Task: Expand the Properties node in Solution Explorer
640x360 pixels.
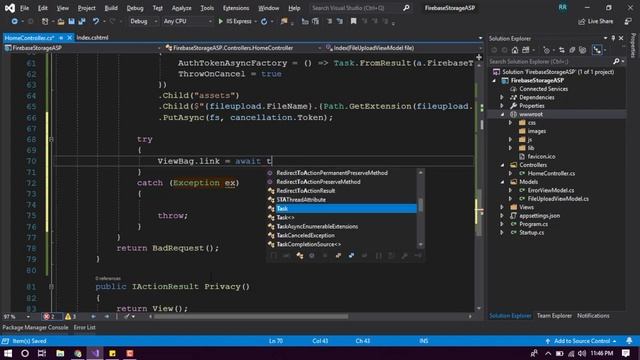Action: 502,106
